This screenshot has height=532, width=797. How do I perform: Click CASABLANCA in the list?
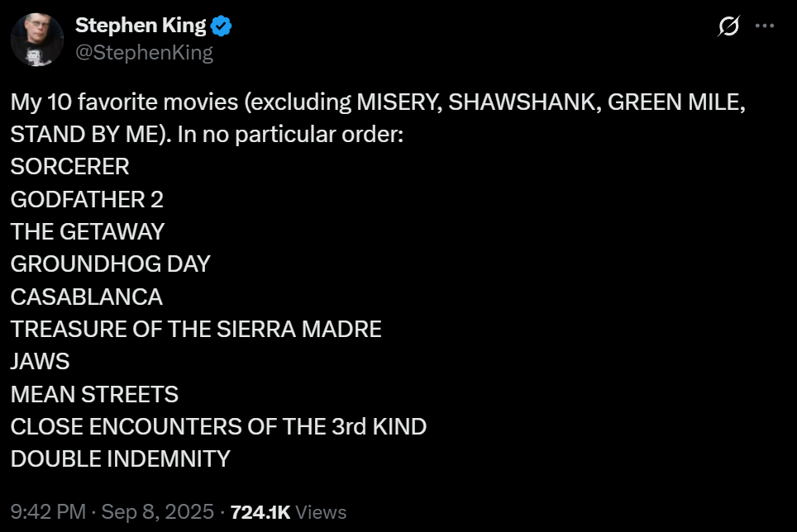click(x=86, y=297)
